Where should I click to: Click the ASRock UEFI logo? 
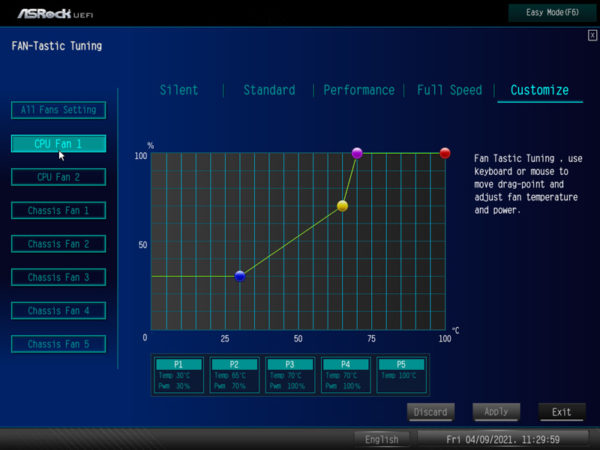(55, 14)
